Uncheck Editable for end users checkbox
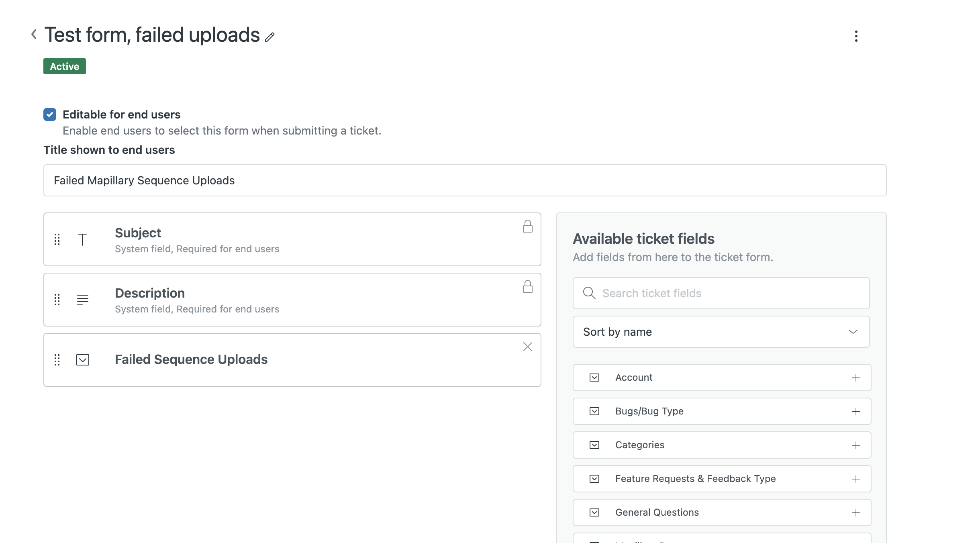The image size is (980, 543). pyautogui.click(x=50, y=114)
